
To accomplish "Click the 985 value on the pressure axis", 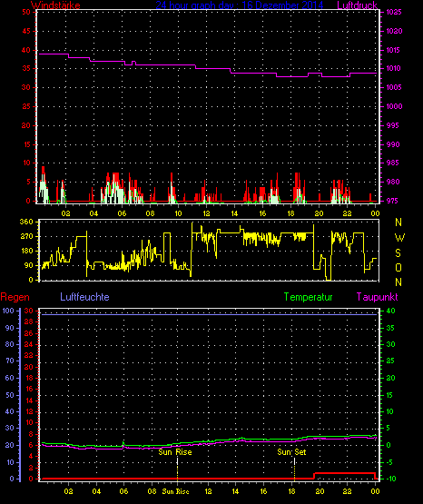I will (392, 163).
